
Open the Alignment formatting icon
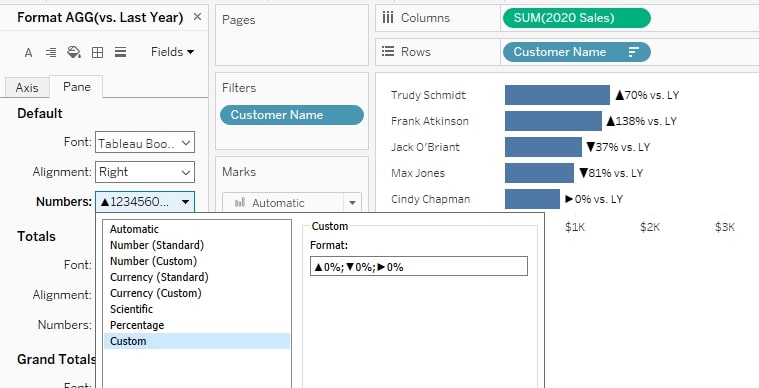point(51,52)
